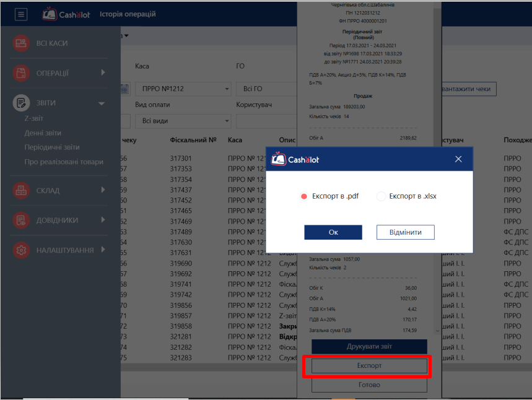Click the ЗВІТИ sidebar icon
Viewport: 532px width, 400px height.
(x=21, y=103)
